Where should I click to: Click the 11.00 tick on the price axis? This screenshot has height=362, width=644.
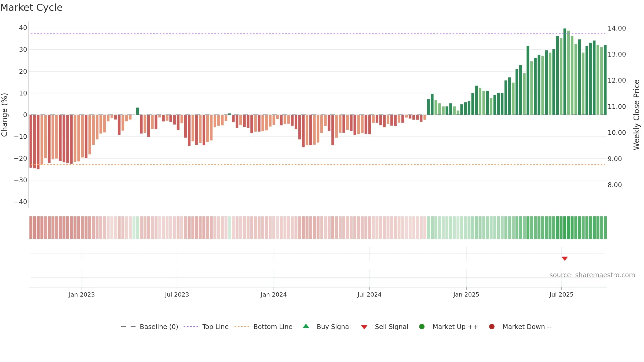point(617,106)
